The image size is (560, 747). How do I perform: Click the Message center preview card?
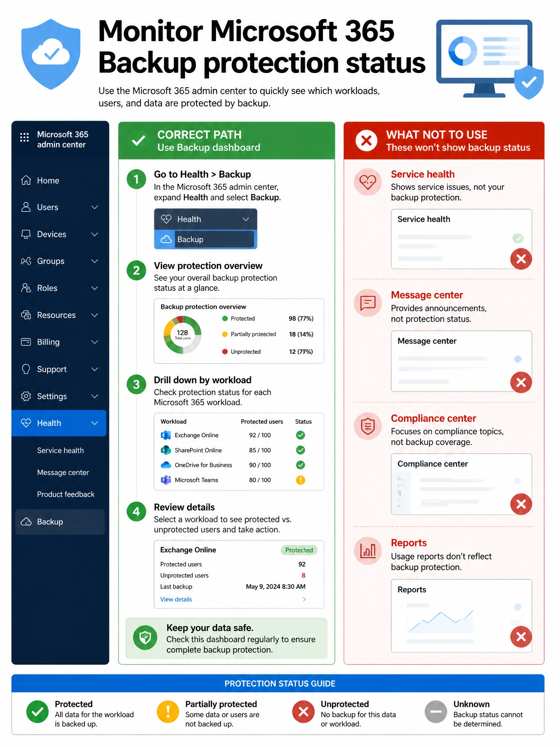click(x=461, y=361)
